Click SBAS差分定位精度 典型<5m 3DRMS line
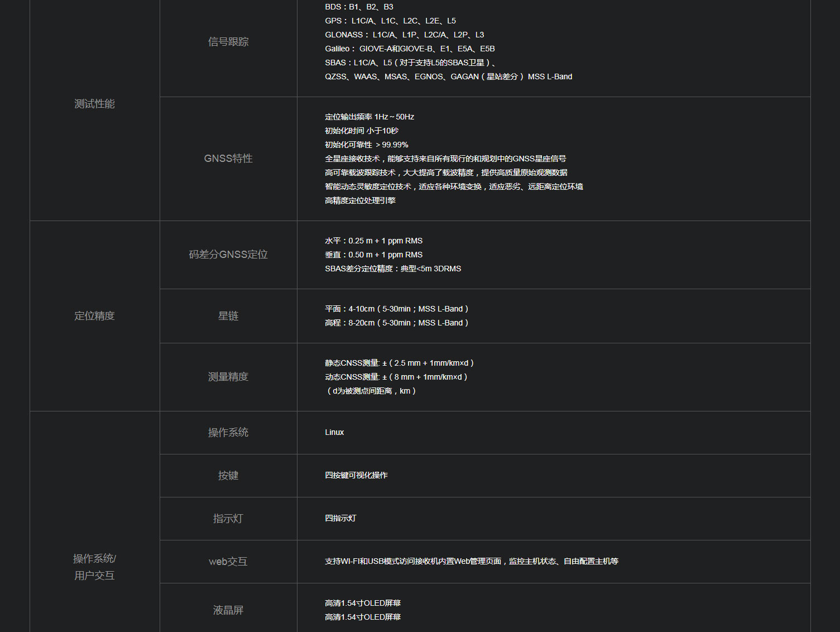840x632 pixels. [393, 269]
